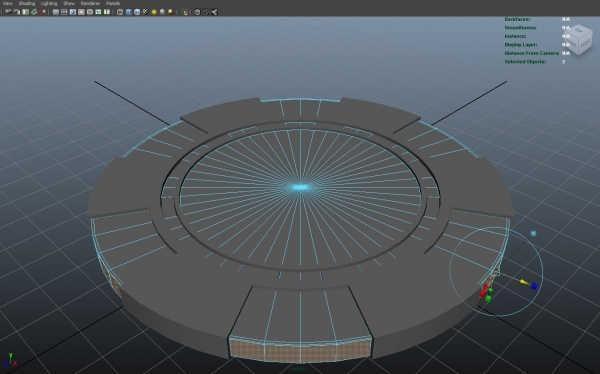Click the large green cube manipulator handle

coord(488,299)
